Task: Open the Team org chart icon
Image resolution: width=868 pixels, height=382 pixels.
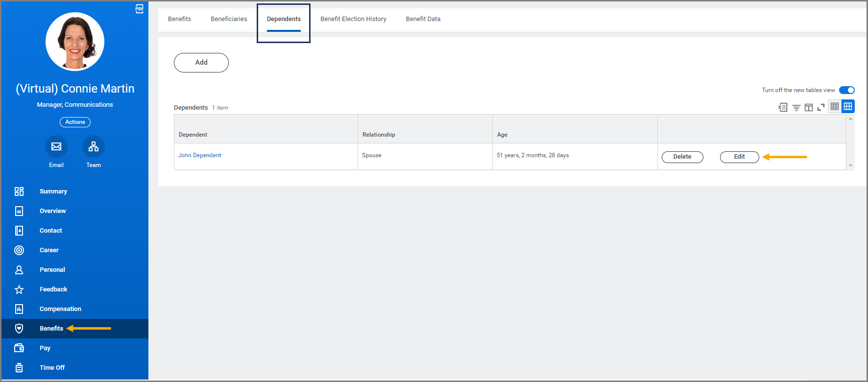Action: pos(94,146)
